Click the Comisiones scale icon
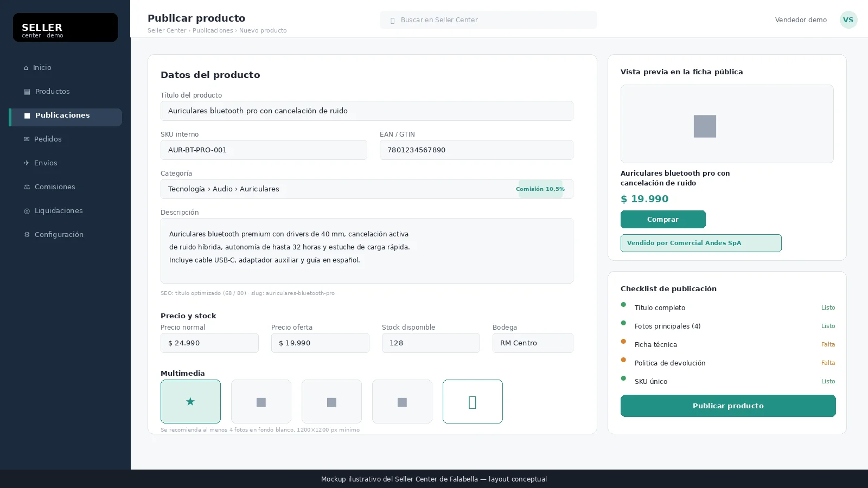 coord(27,187)
